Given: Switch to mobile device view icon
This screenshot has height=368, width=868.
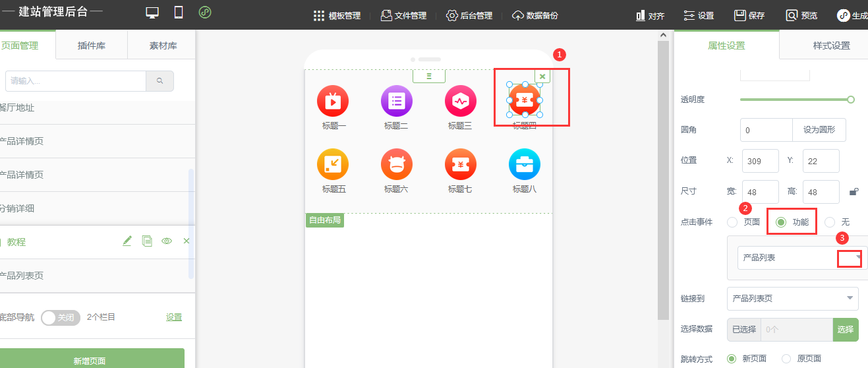Looking at the screenshot, I should coord(178,13).
